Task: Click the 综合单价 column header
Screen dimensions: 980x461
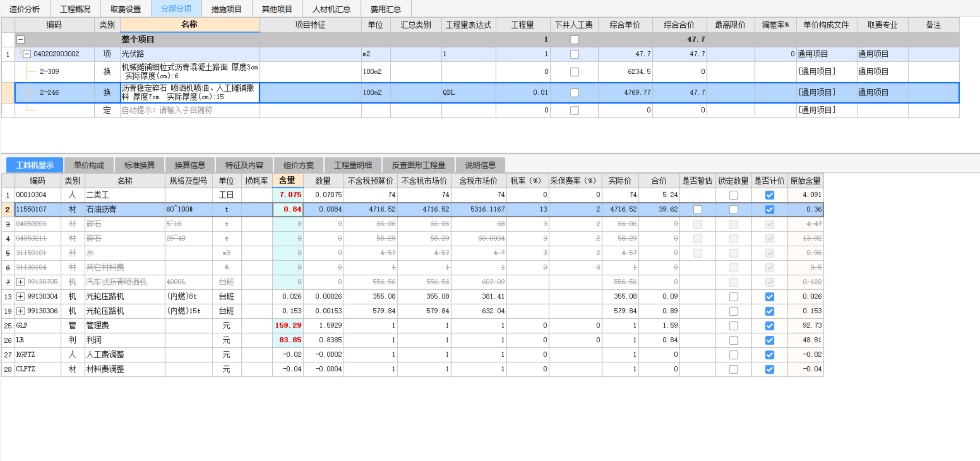Action: [x=625, y=25]
